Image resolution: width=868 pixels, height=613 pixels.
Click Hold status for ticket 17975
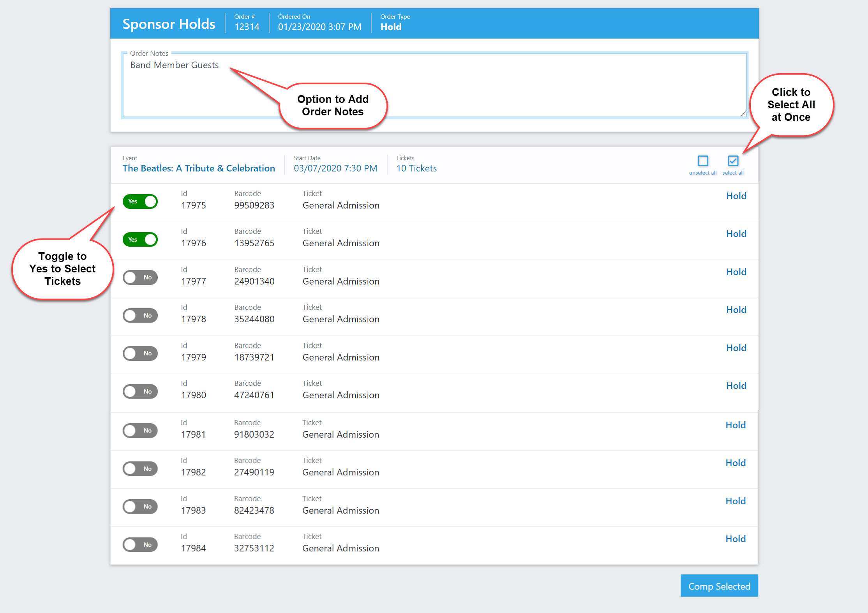click(x=736, y=196)
